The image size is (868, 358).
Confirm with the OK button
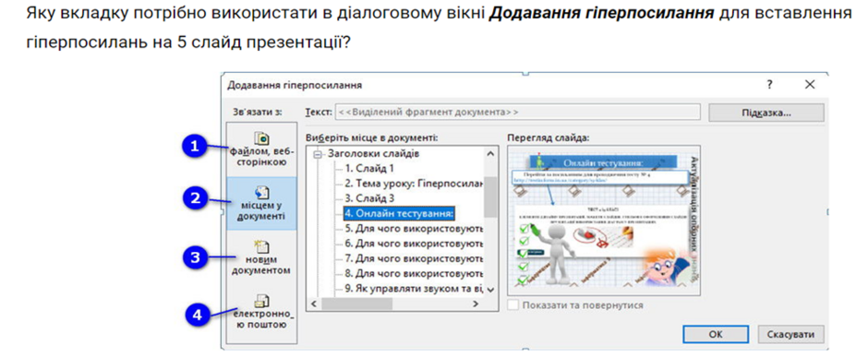pyautogui.click(x=716, y=334)
